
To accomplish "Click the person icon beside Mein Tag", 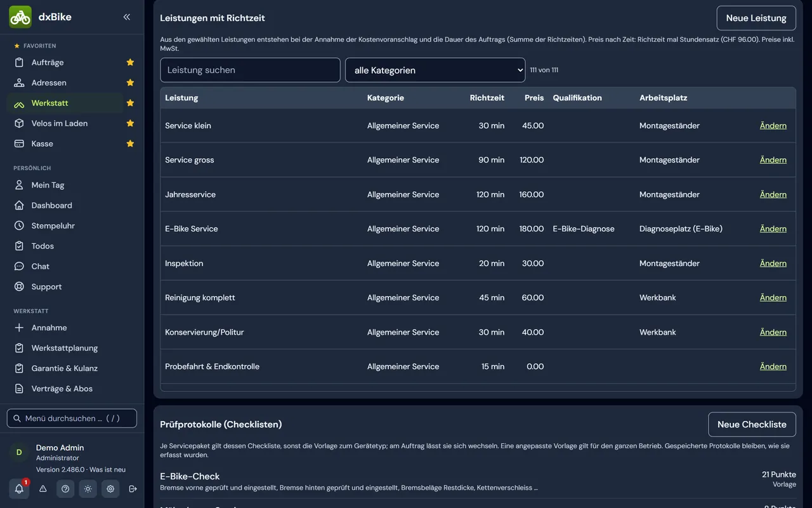I will click(x=19, y=185).
